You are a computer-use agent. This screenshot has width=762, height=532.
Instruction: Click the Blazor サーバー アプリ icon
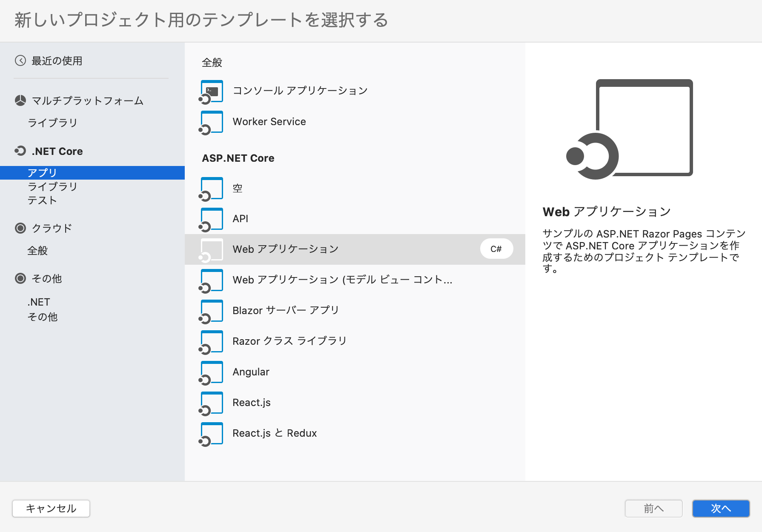(211, 312)
